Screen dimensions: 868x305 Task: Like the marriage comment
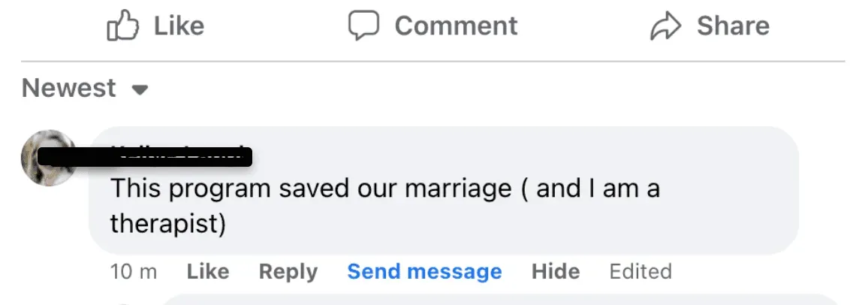(208, 271)
